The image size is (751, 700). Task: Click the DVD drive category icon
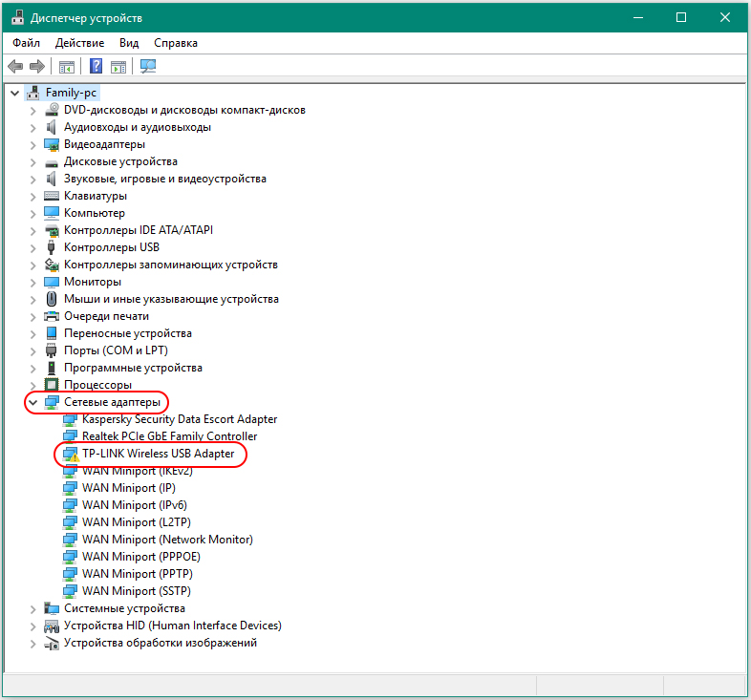tap(52, 110)
